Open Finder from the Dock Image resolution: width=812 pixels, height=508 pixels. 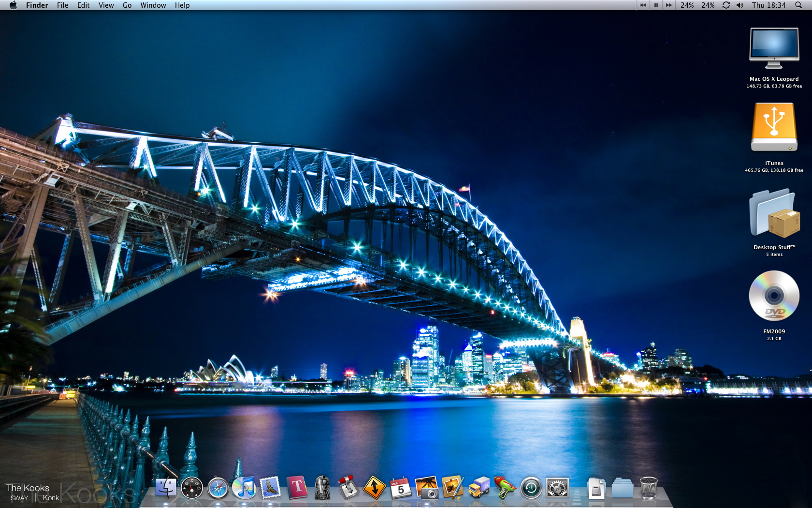pos(165,488)
